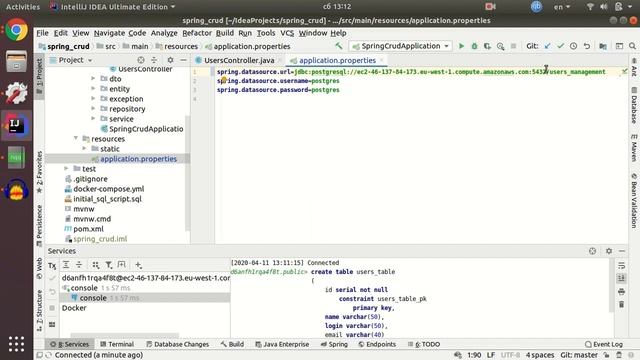This screenshot has width=640, height=360.
Task: Open Chrome from the Ubuntu dock
Action: 16,30
